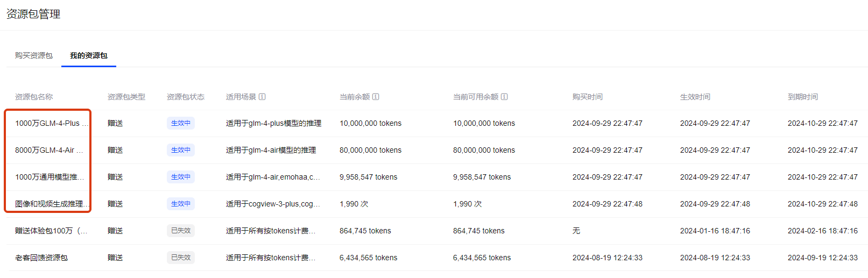Click 当前余额 cell 9,958,547 tokens
Image resolution: width=868 pixels, height=278 pixels.
(x=368, y=177)
